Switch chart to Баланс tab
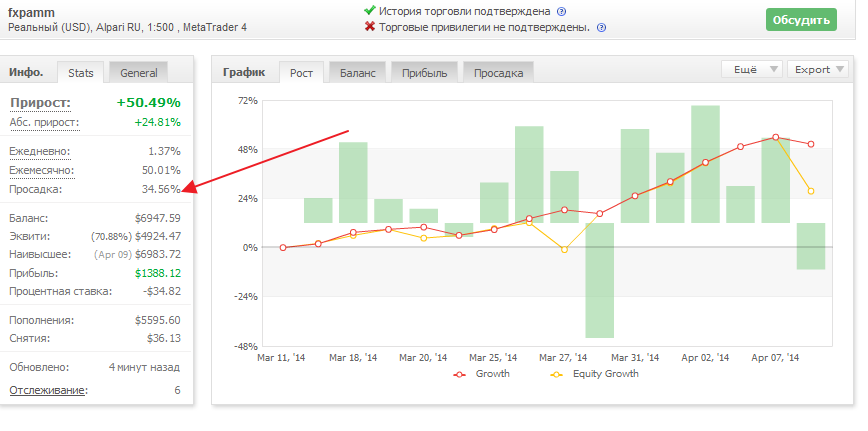The image size is (868, 431). point(358,72)
